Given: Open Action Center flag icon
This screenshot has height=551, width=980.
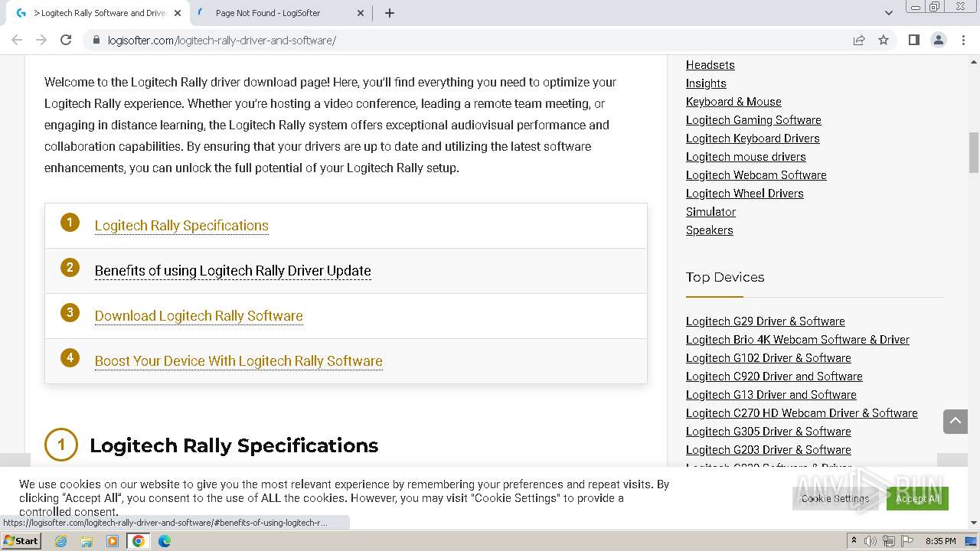Looking at the screenshot, I should 906,541.
